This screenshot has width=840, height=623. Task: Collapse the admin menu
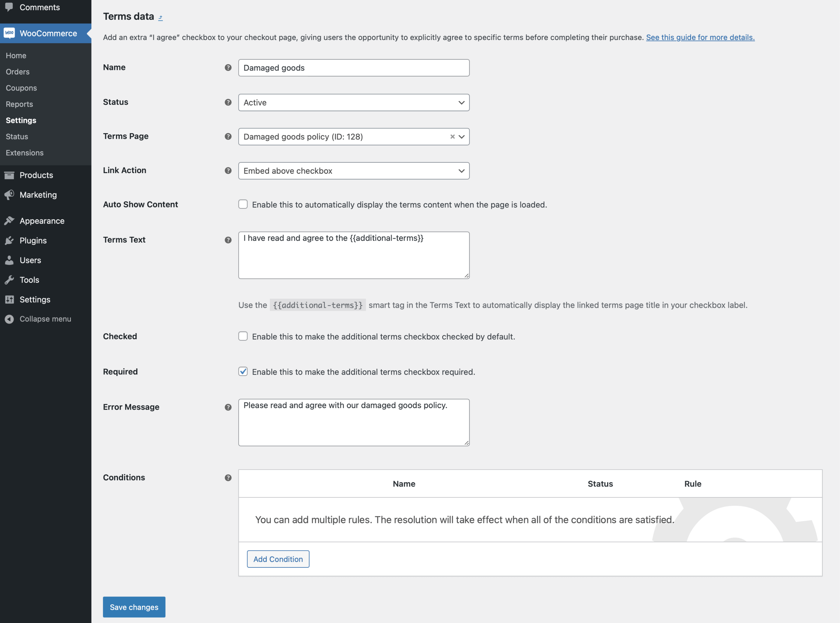click(45, 319)
